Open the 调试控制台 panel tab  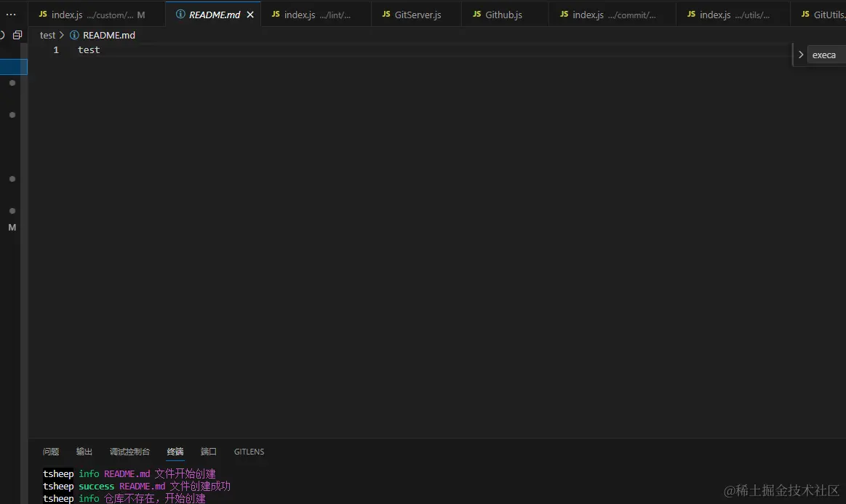point(129,452)
